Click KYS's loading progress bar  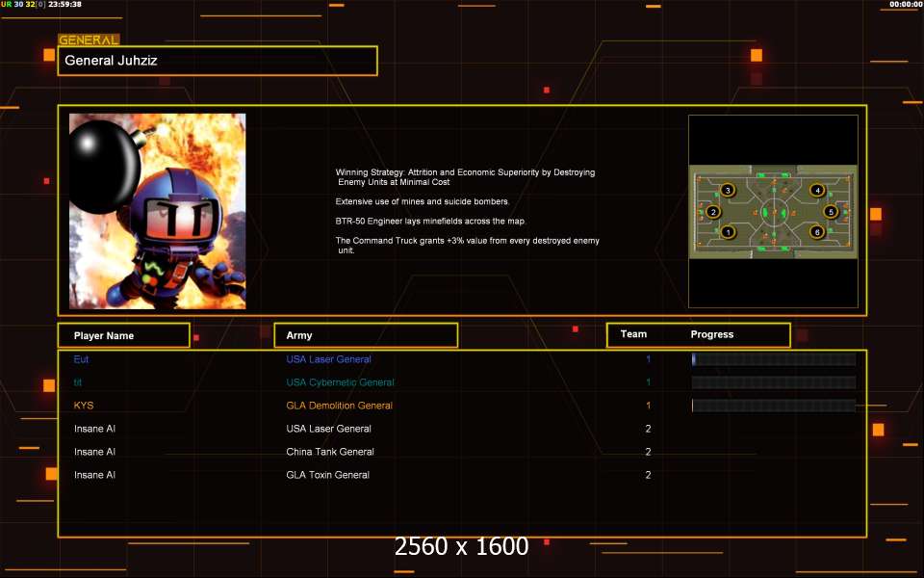coord(774,406)
